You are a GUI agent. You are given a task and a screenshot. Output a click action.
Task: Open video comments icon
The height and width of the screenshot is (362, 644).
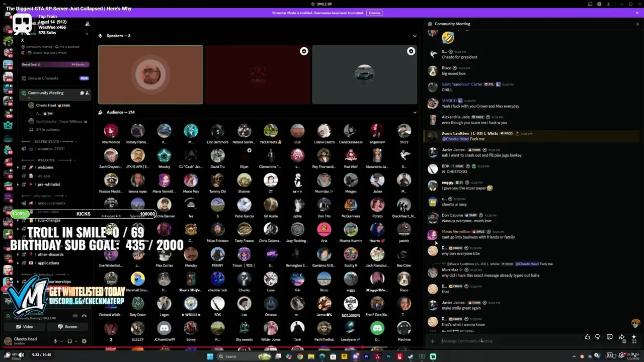coord(609,337)
